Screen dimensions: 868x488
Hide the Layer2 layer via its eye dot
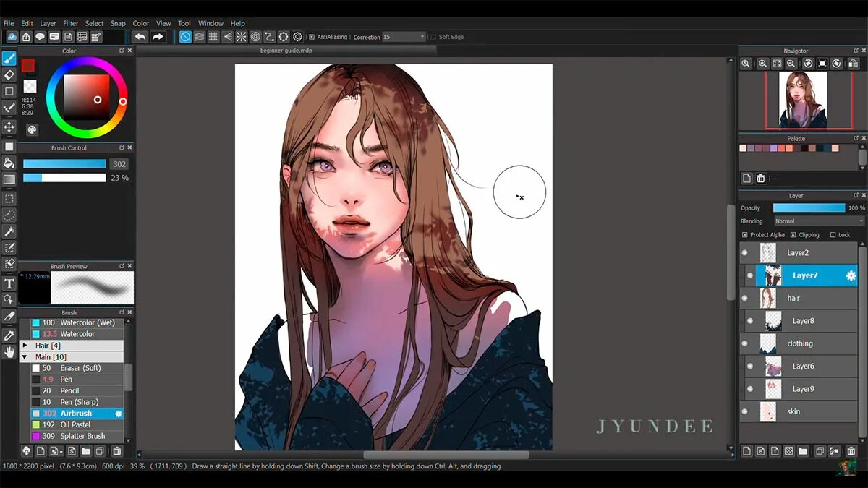(x=745, y=253)
